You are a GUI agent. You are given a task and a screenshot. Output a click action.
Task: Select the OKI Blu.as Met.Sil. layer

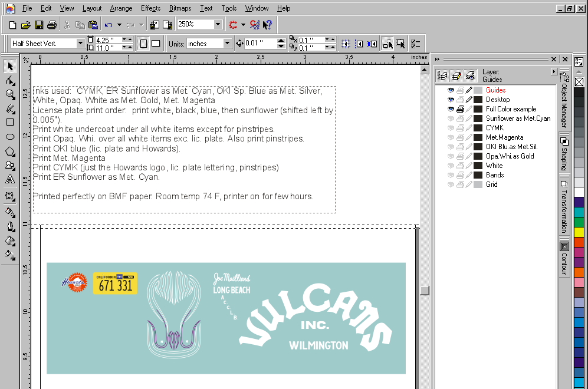pyautogui.click(x=511, y=147)
